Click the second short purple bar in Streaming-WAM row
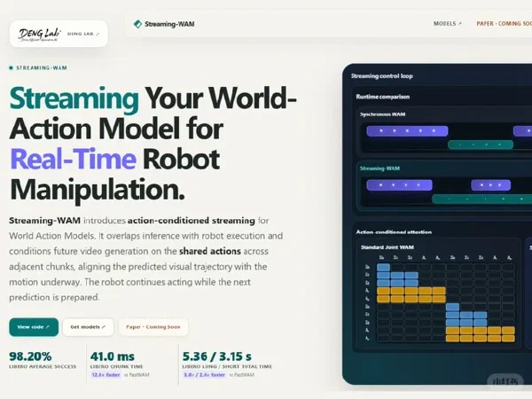 490,185
